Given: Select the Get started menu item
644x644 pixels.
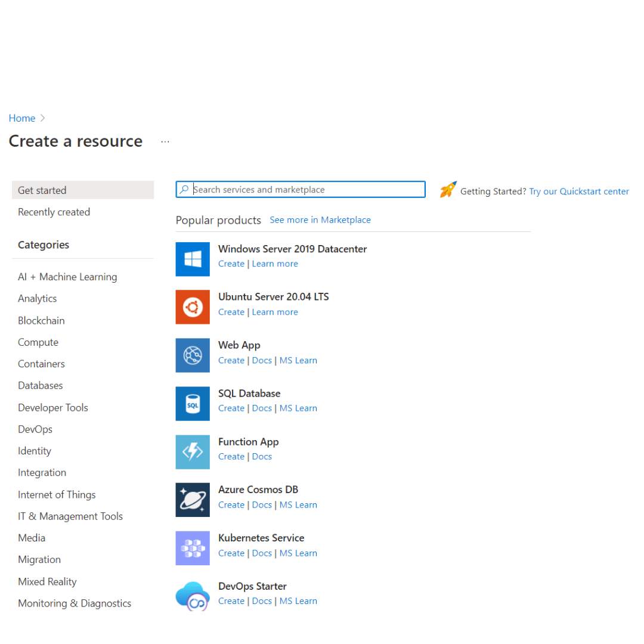Looking at the screenshot, I should 83,190.
